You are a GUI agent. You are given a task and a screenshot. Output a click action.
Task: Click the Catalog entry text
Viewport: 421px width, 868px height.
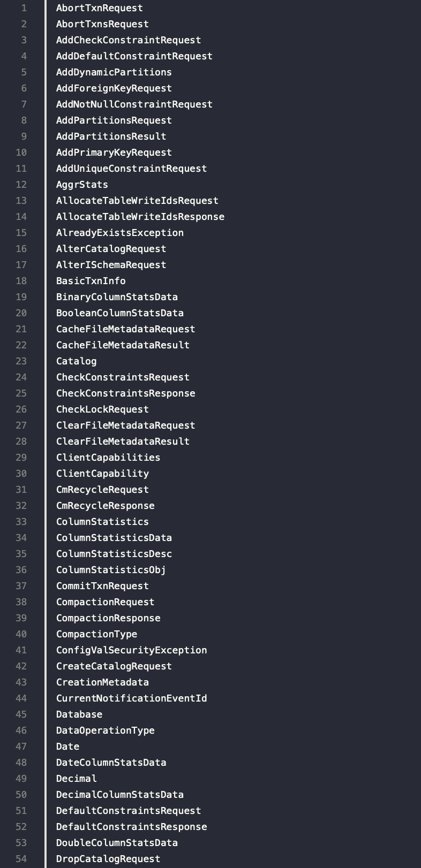(x=77, y=361)
